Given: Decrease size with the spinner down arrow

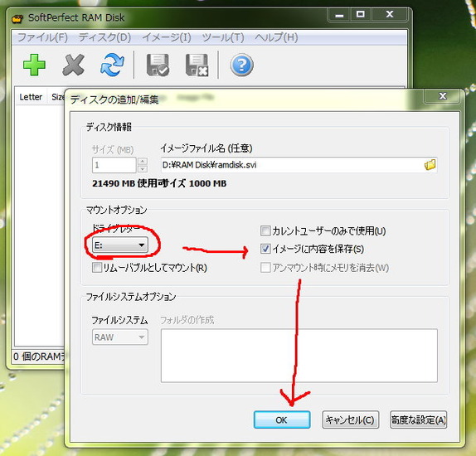Looking at the screenshot, I should pos(143,169).
